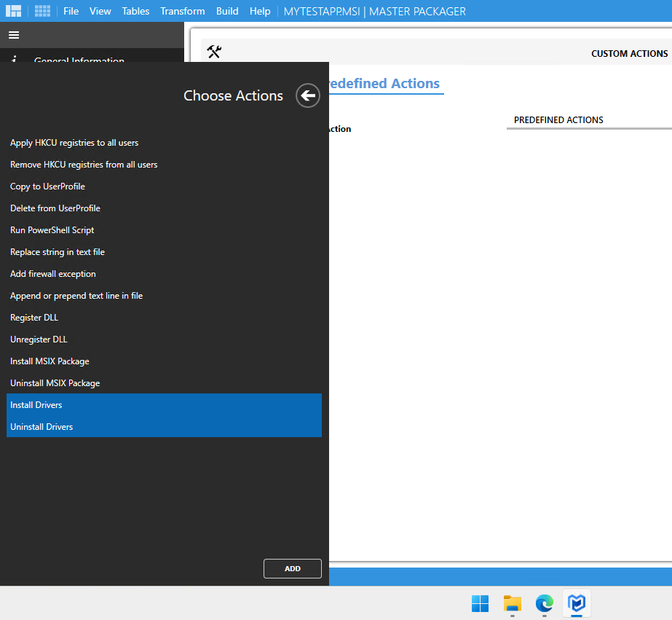Select Install MSIX Package action
This screenshot has height=620, width=672.
coord(164,361)
